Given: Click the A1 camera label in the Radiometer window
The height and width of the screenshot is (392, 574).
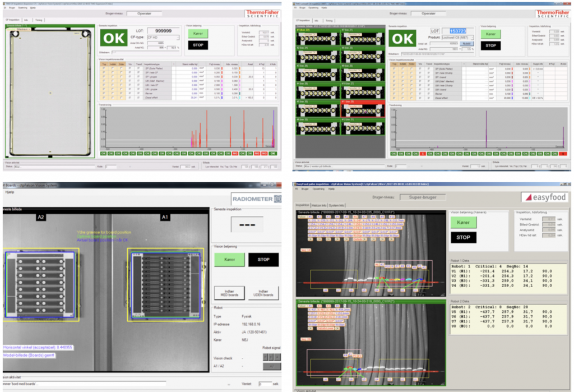Looking at the screenshot, I should pyautogui.click(x=165, y=217).
